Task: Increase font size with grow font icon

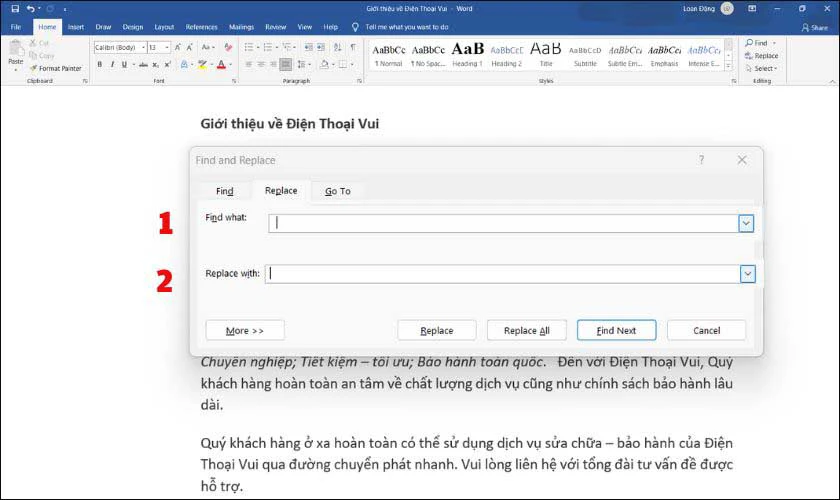Action: click(x=178, y=47)
